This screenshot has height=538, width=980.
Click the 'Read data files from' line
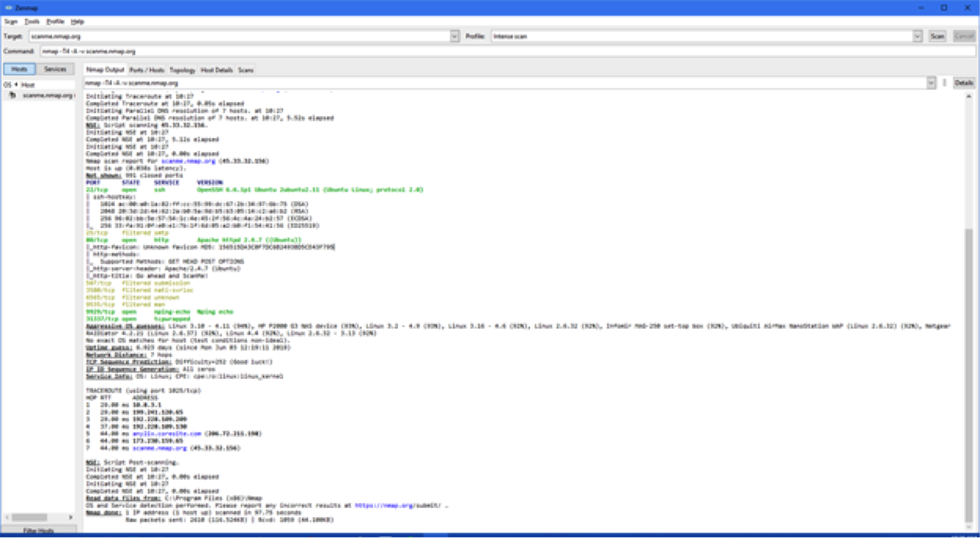(x=172, y=499)
